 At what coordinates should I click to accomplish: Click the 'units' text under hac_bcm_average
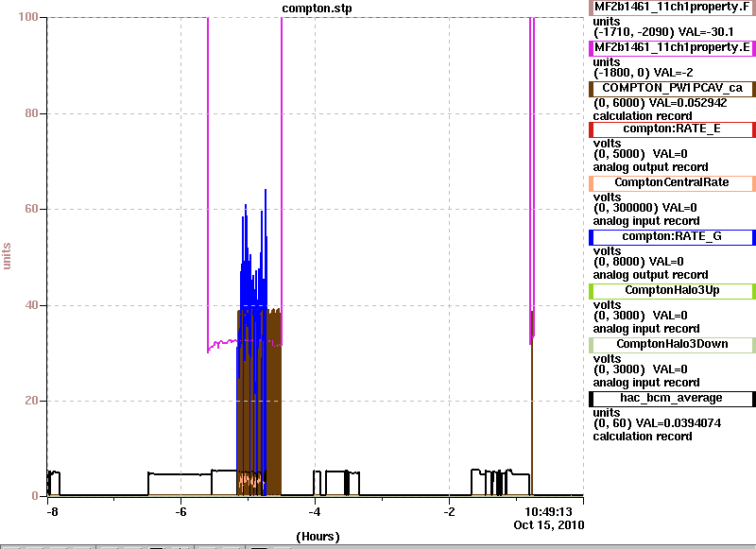coord(607,413)
